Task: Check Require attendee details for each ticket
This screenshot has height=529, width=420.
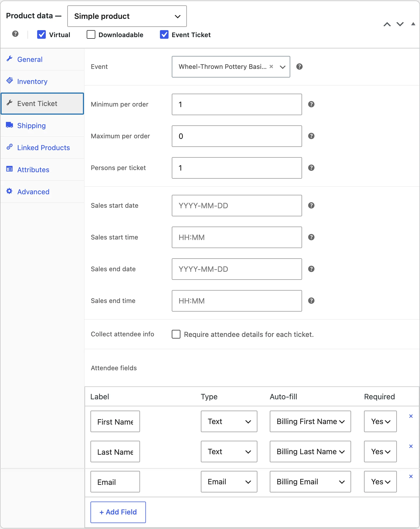Action: pyautogui.click(x=176, y=334)
